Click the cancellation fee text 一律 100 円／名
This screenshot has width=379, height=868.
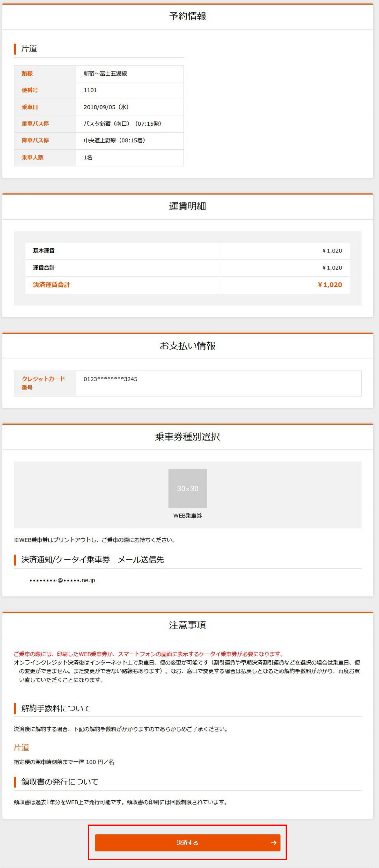point(94,762)
